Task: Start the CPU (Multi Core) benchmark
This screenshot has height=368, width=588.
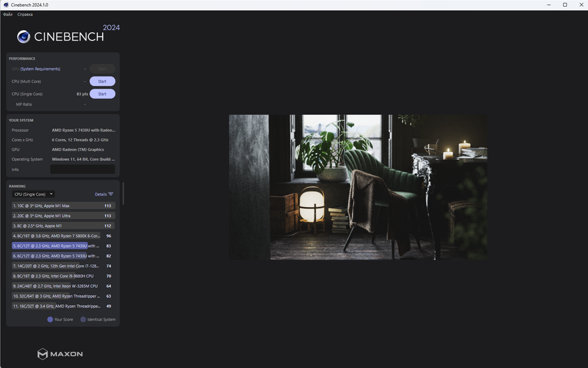Action: click(103, 81)
